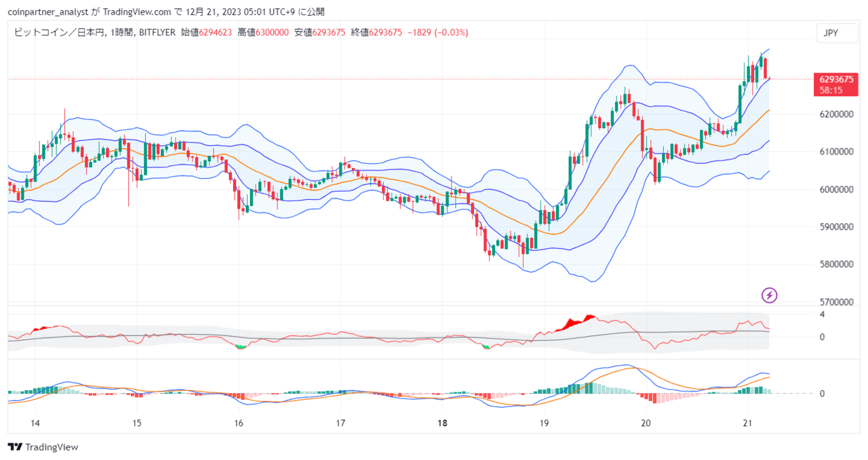Click the ビットコイン／日本円 symbol title
Viewport: 868px width, 460px height.
[x=59, y=32]
